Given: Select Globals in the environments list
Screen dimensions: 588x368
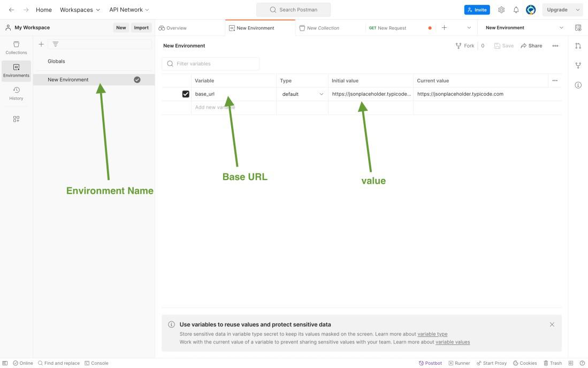Looking at the screenshot, I should (x=56, y=61).
